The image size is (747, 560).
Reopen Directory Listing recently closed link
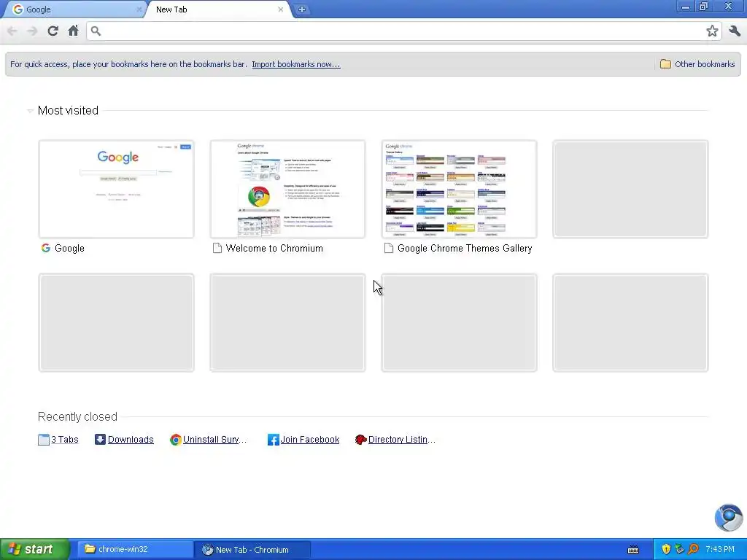coord(402,440)
